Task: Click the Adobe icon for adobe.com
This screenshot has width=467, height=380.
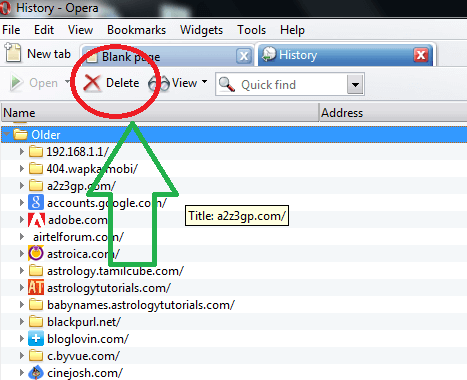Action: 36,220
